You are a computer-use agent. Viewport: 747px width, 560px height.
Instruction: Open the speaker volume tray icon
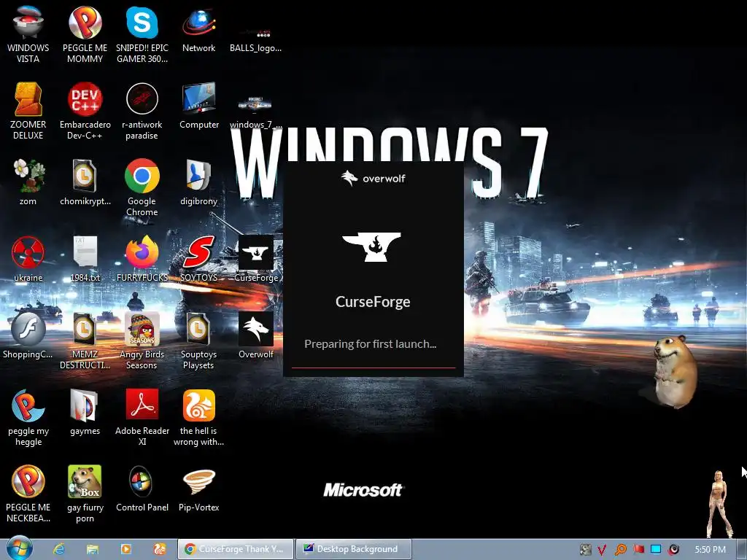pyautogui.click(x=673, y=550)
